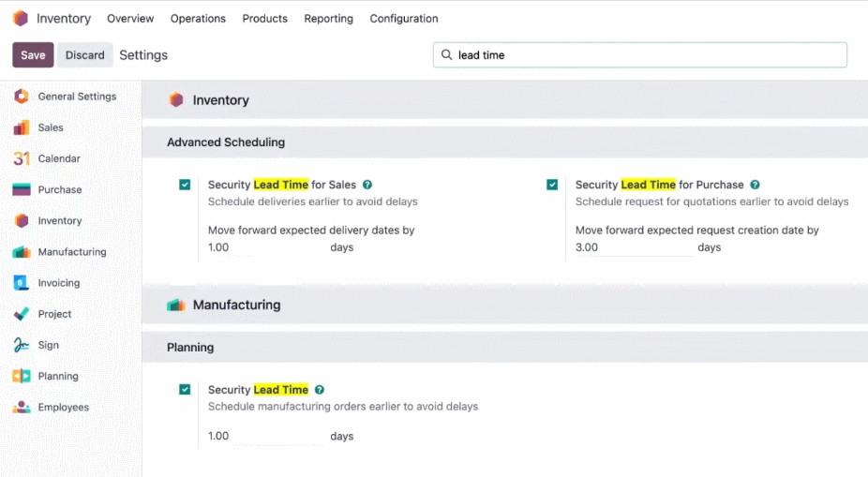
Task: Open the Sales settings icon in sidebar
Action: [x=21, y=127]
